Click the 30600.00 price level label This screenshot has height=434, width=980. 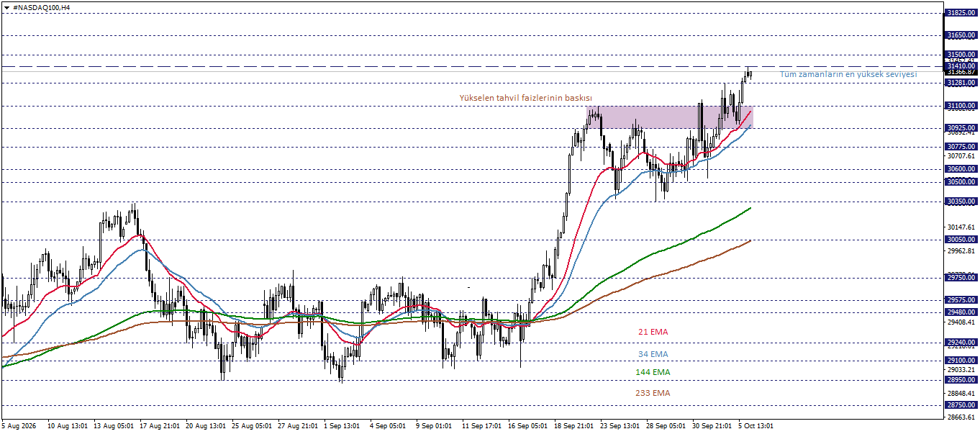961,169
